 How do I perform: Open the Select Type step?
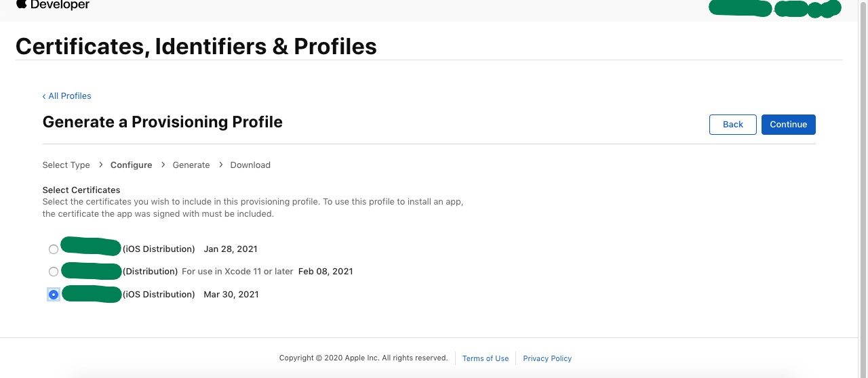pos(66,165)
